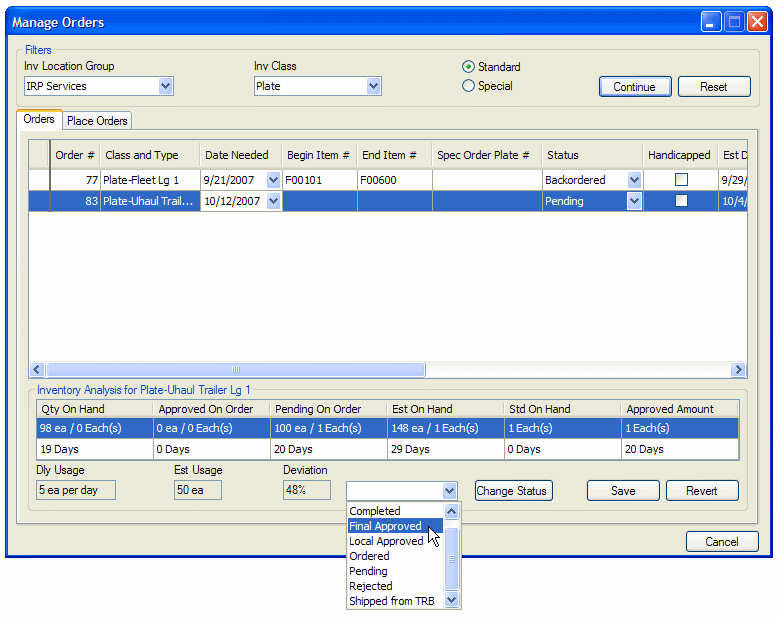779x618 pixels.
Task: Click the Date Needed column header
Action: [x=241, y=155]
